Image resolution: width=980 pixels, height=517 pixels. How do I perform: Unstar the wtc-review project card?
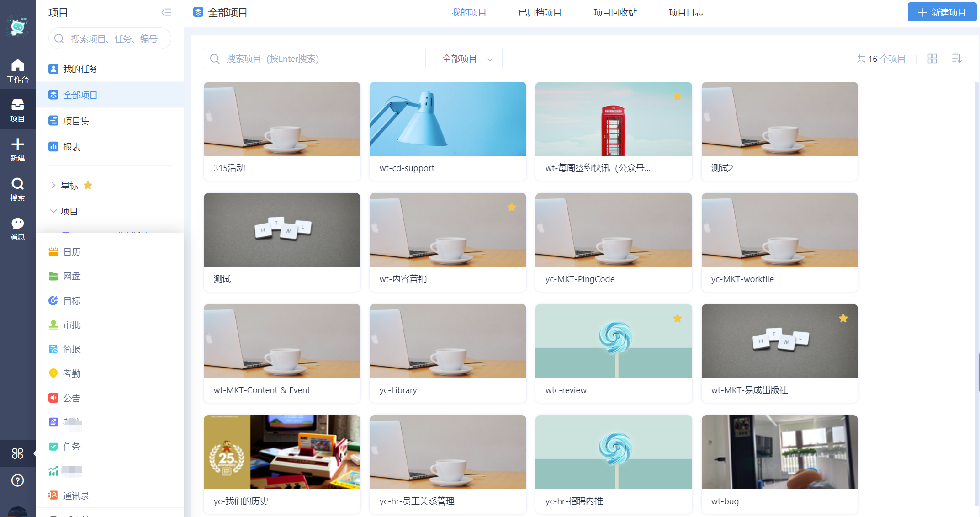678,319
